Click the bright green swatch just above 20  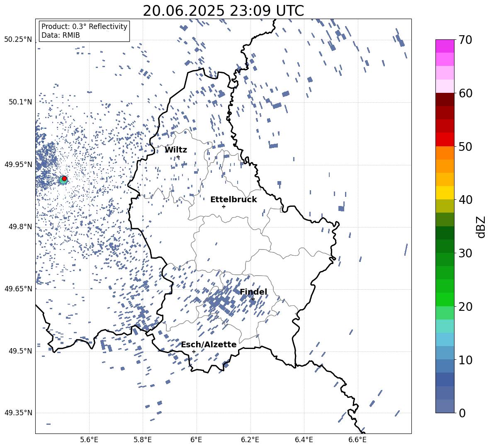(x=445, y=299)
